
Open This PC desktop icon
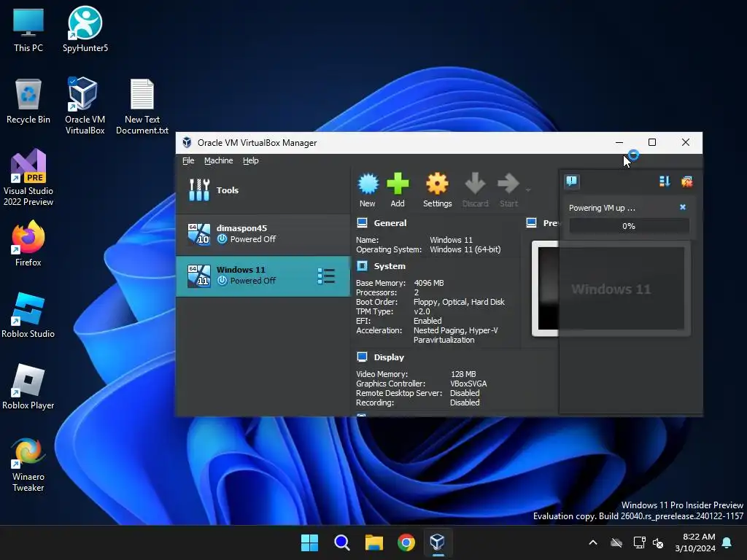tap(28, 29)
